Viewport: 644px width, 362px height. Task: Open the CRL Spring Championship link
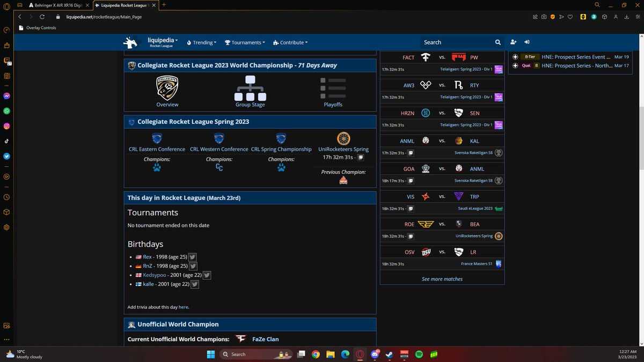pyautogui.click(x=281, y=149)
